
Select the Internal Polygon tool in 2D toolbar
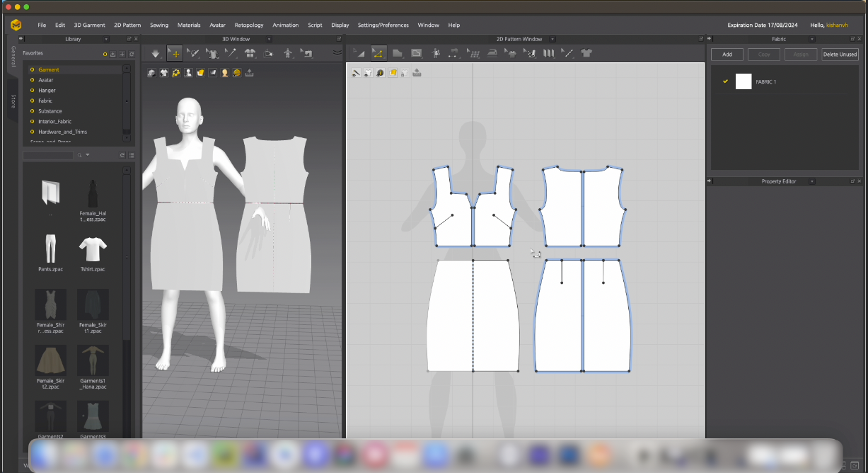coord(417,53)
